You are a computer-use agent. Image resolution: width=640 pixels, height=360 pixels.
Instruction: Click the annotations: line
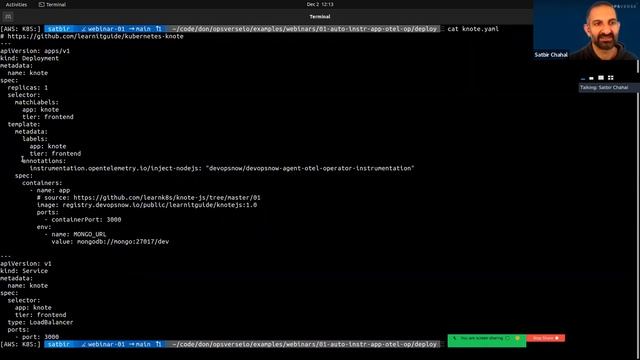(x=44, y=161)
